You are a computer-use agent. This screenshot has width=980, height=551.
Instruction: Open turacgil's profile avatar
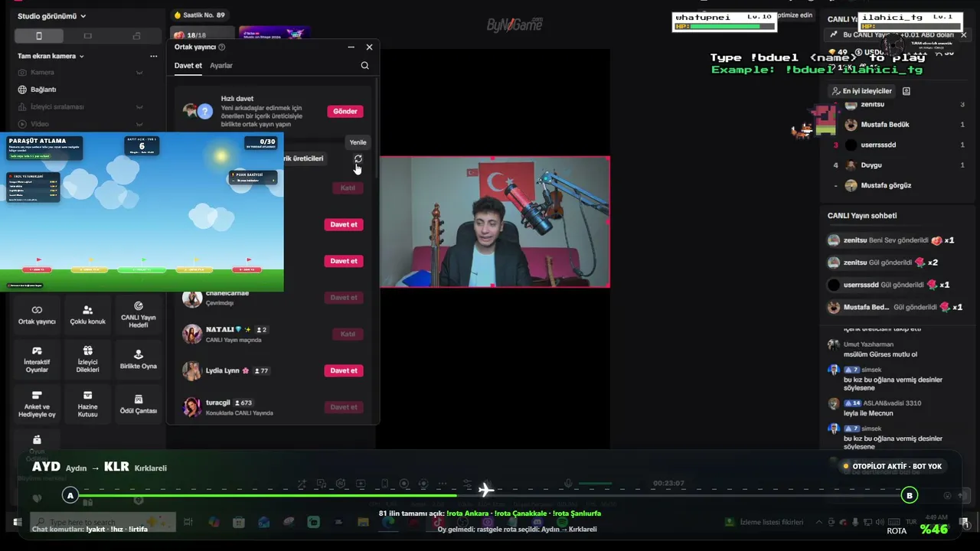[x=191, y=407]
